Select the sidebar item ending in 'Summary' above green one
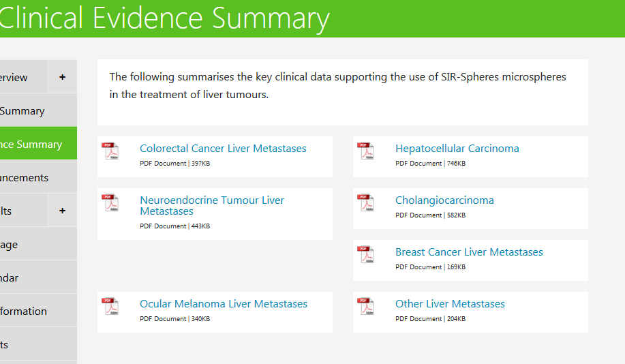625x364 pixels. click(x=38, y=110)
